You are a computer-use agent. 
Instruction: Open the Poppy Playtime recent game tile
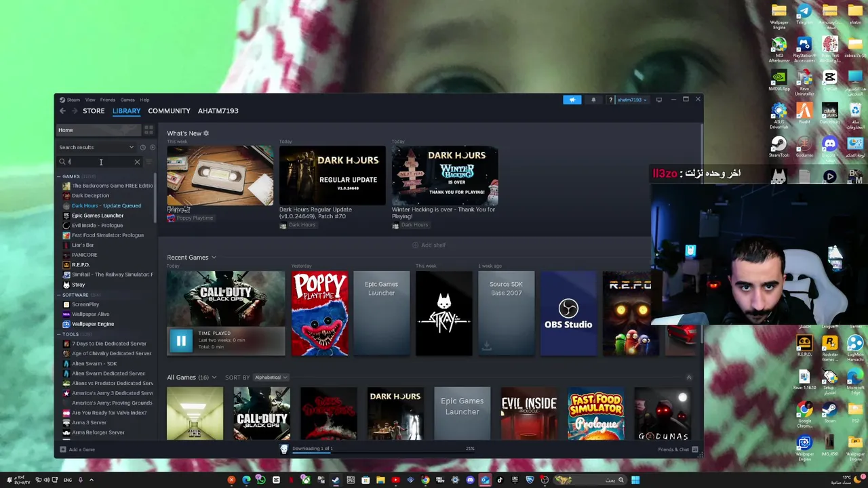pyautogui.click(x=319, y=314)
